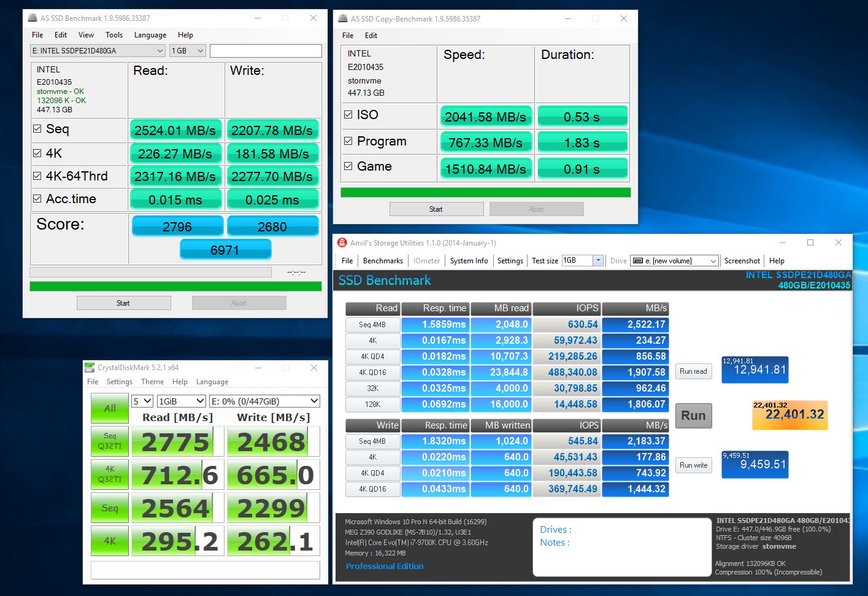Click the Anvil's Storage Utilities title bar icon
Image resolution: width=868 pixels, height=596 pixels.
[342, 242]
